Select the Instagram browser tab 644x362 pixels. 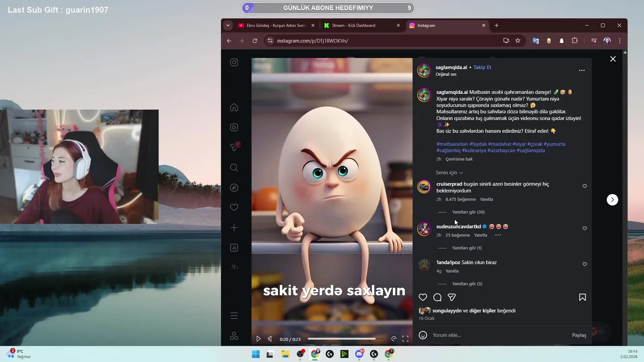coord(447,25)
